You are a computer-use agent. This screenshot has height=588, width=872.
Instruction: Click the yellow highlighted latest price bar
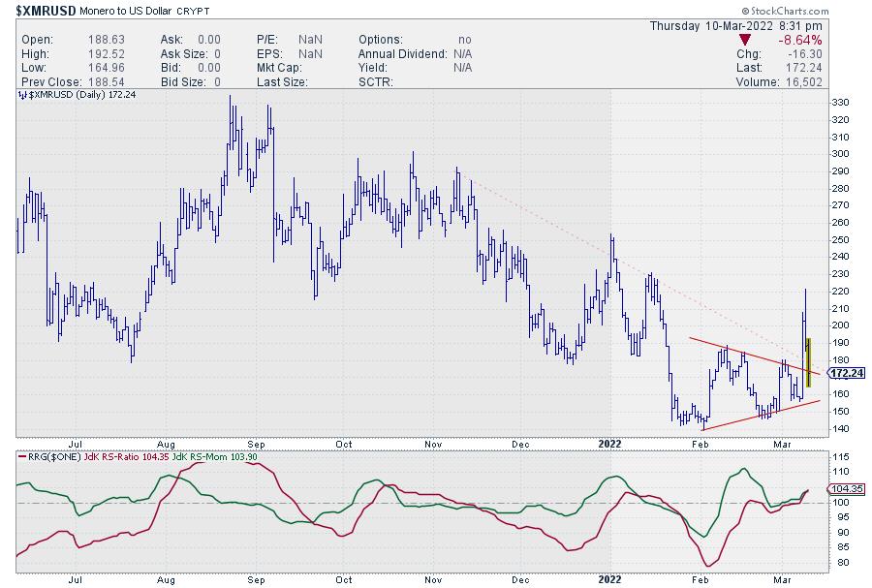tap(808, 362)
